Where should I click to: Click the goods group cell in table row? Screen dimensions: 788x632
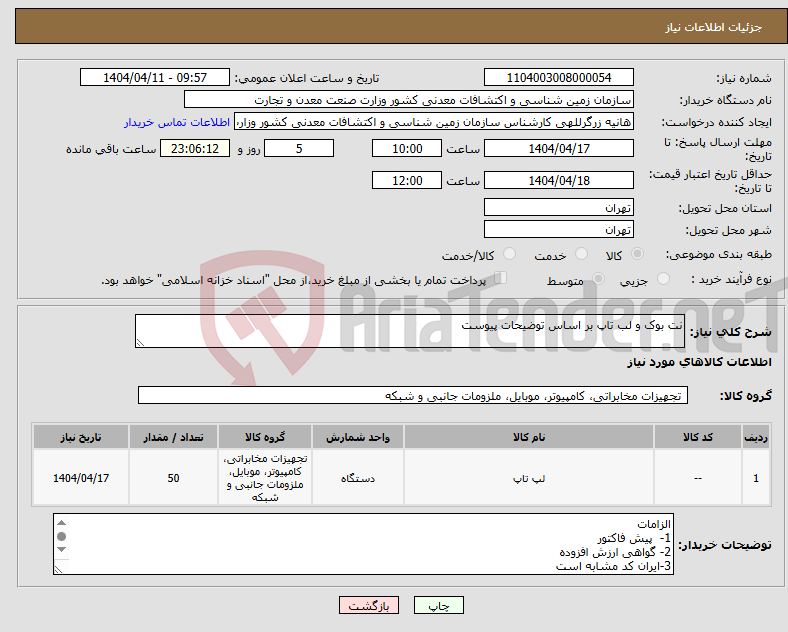coord(265,478)
